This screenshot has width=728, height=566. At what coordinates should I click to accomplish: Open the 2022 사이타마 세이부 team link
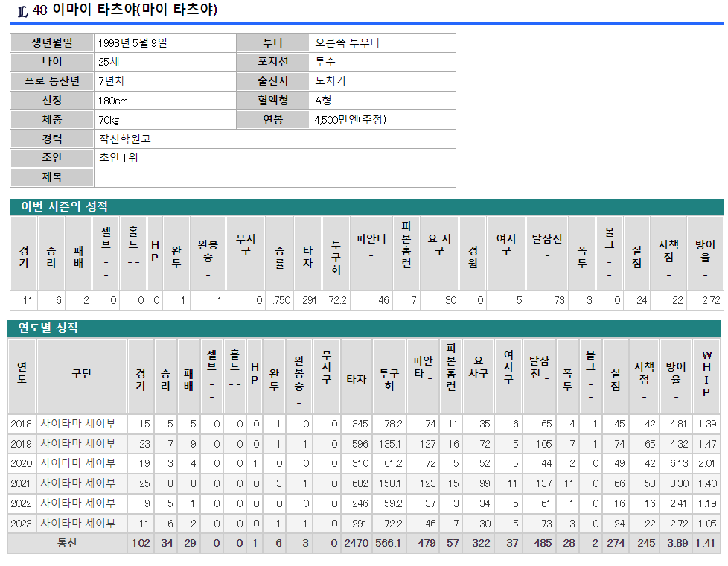click(x=77, y=503)
